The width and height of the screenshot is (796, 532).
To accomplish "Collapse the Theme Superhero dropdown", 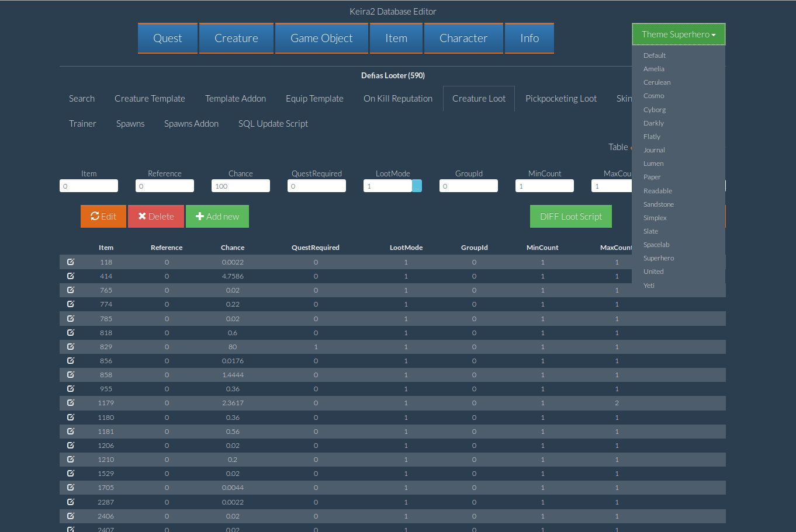I will click(x=679, y=34).
